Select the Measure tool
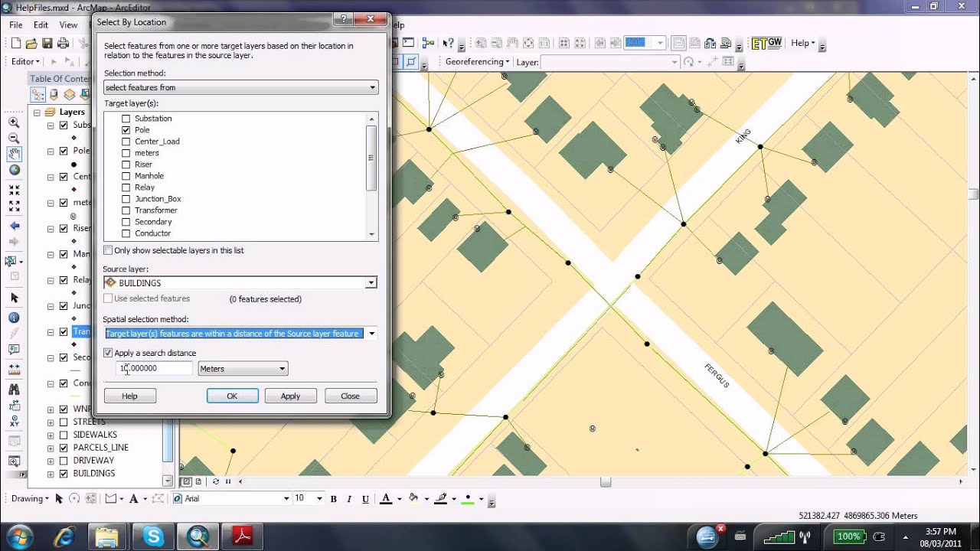 [x=14, y=369]
